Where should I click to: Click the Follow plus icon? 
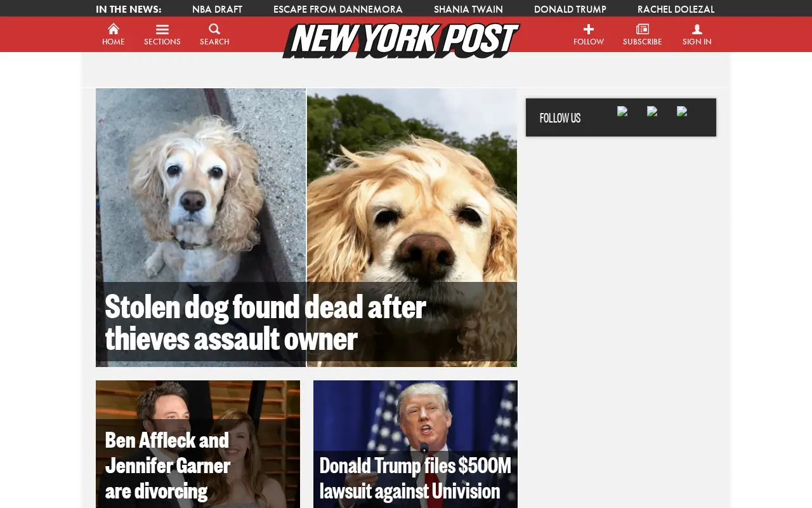(x=589, y=29)
